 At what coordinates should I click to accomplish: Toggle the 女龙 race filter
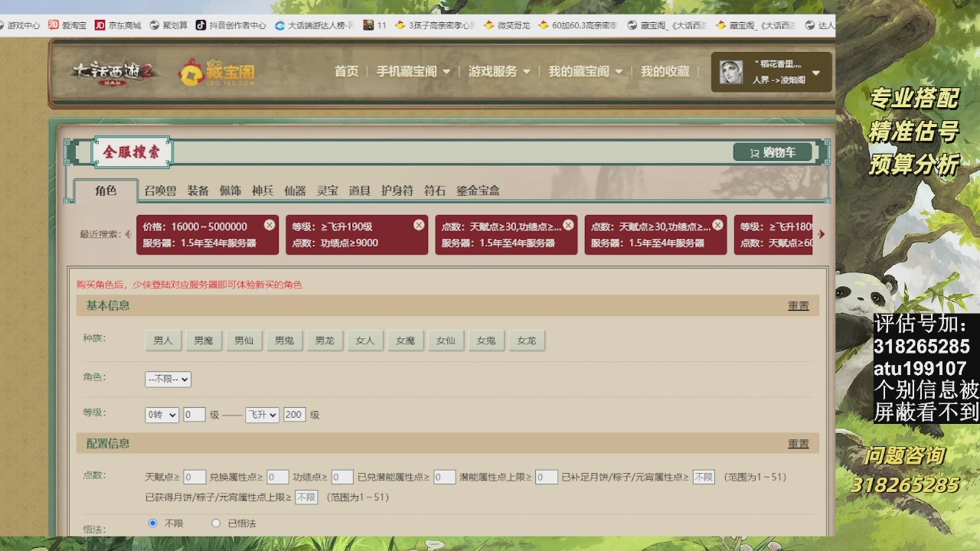(528, 341)
